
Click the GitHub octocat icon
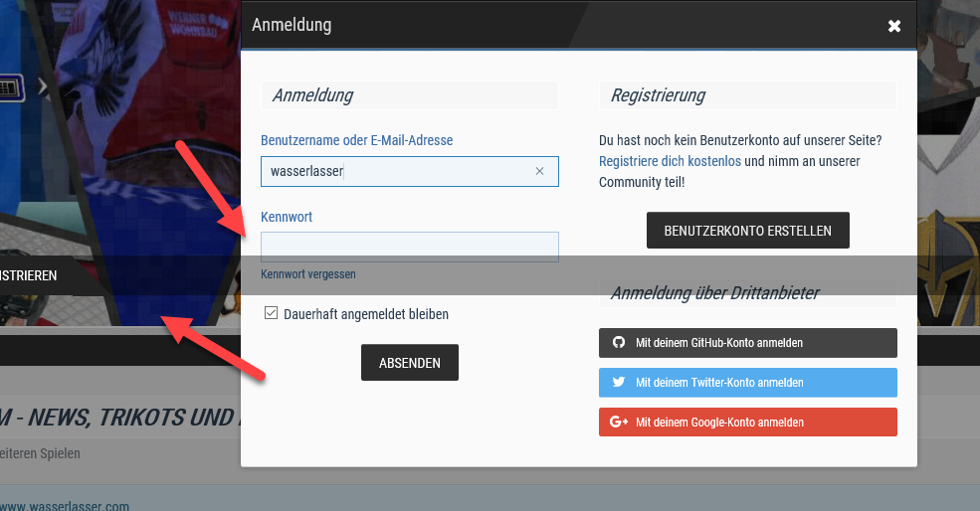(x=618, y=342)
